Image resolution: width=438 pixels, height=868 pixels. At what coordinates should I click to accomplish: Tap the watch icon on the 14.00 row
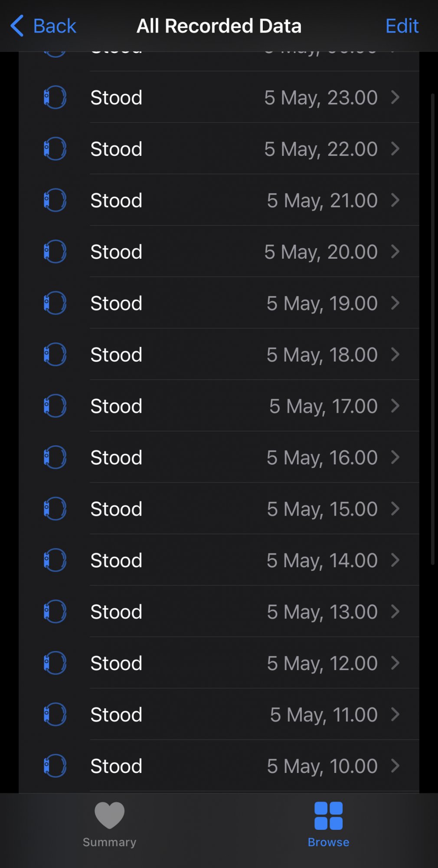(x=55, y=560)
